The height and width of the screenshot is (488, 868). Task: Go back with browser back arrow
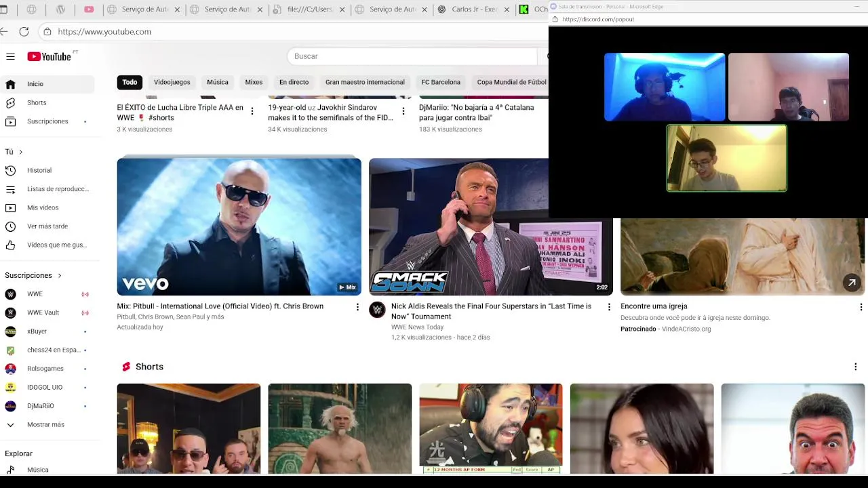coord(4,32)
